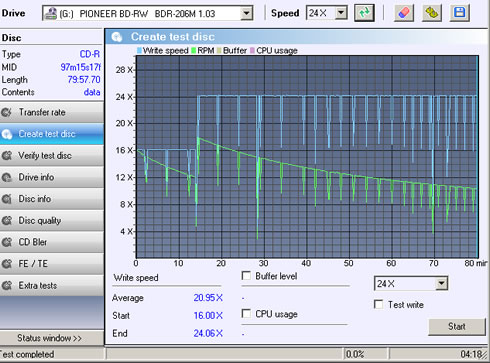Click the blue floppy save icon
Screen dimensions: 490x363
pos(460,13)
